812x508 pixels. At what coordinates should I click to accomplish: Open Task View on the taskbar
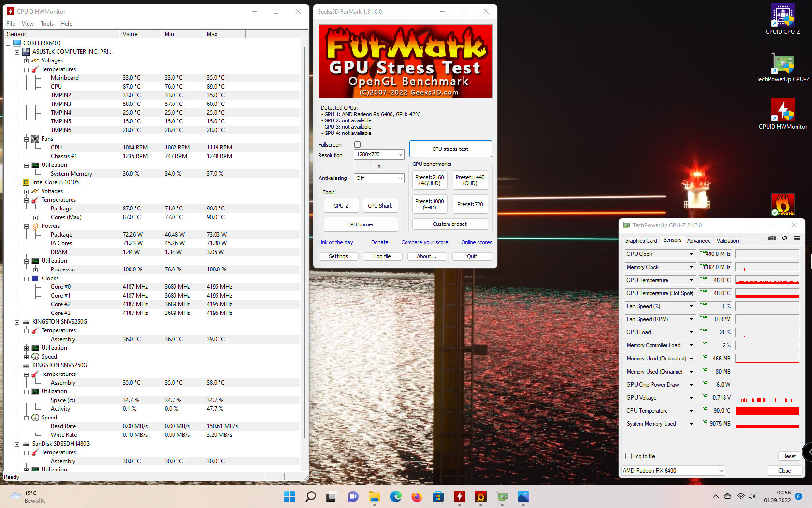331,497
